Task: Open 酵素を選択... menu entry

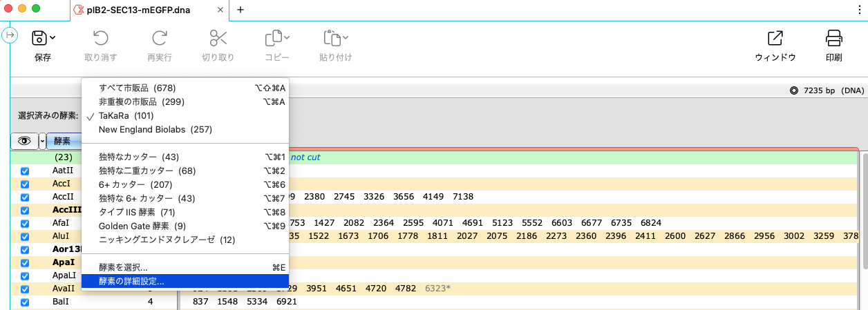Action: click(x=185, y=267)
